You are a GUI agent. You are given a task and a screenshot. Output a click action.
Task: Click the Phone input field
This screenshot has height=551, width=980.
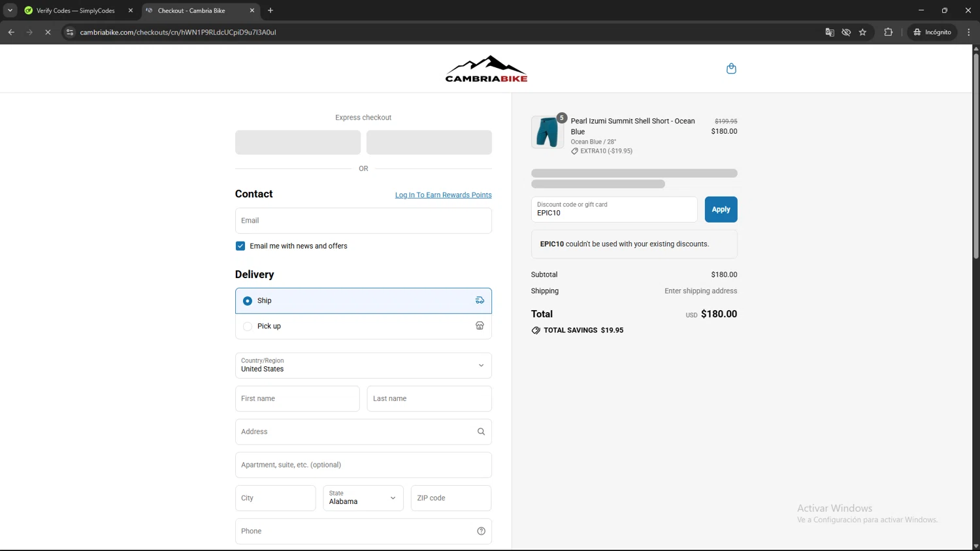pos(363,531)
